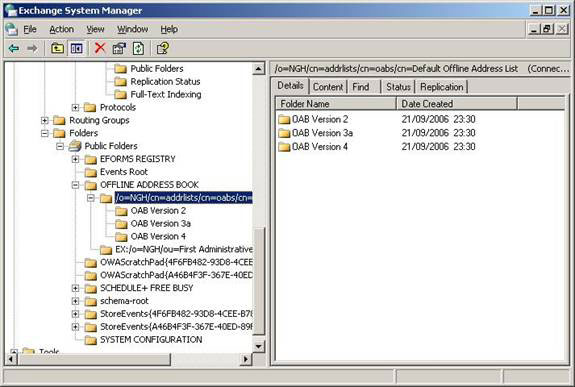Image resolution: width=575 pixels, height=387 pixels.
Task: Click the red Delete toolbar icon
Action: tap(100, 48)
